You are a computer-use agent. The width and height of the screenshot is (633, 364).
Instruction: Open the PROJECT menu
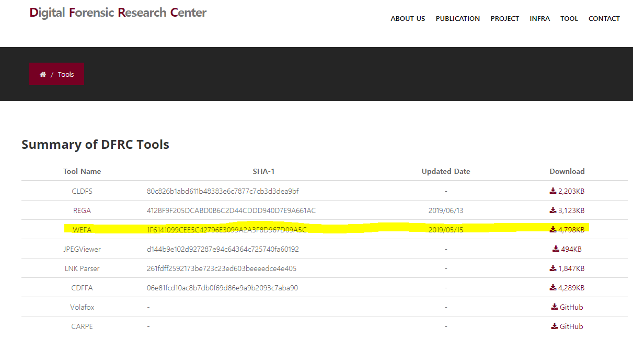[505, 18]
